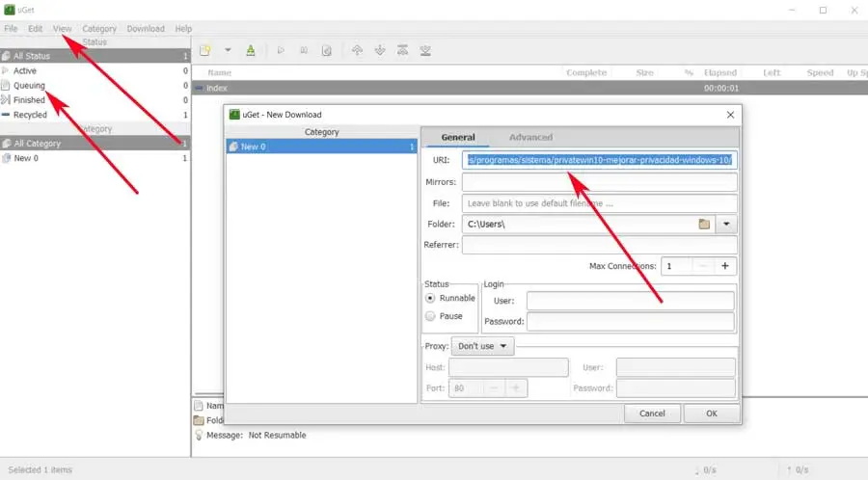
Task: Click the Login Password field
Action: pyautogui.click(x=631, y=321)
